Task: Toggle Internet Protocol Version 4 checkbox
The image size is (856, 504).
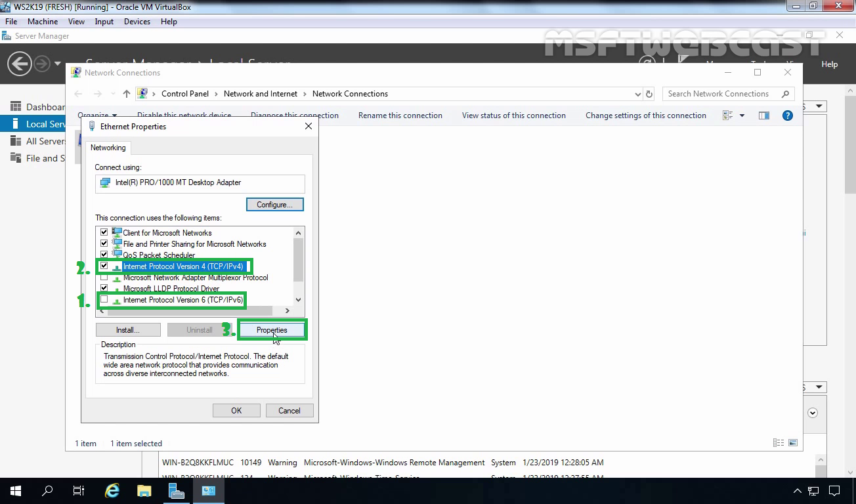Action: (x=104, y=266)
